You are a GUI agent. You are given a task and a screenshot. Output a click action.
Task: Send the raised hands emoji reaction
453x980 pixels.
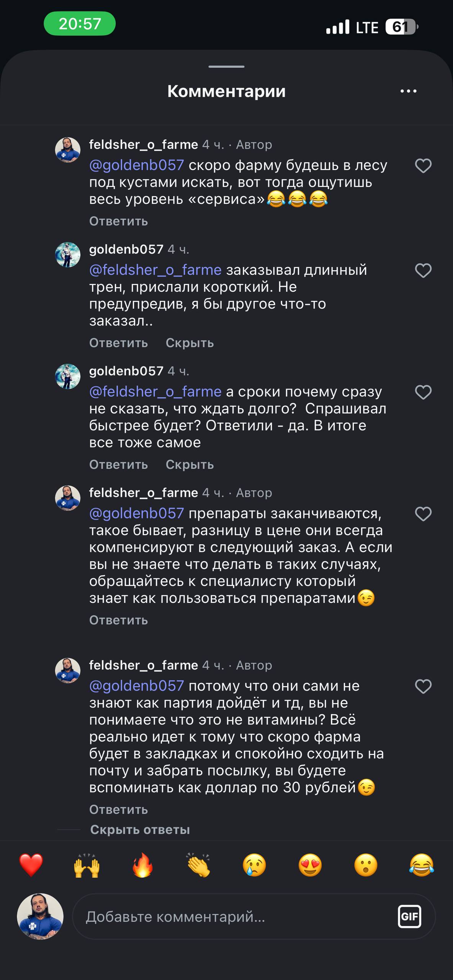click(87, 865)
